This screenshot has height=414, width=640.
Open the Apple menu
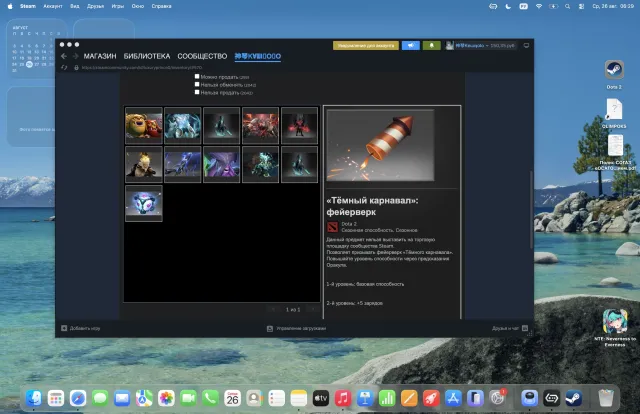click(x=10, y=6)
